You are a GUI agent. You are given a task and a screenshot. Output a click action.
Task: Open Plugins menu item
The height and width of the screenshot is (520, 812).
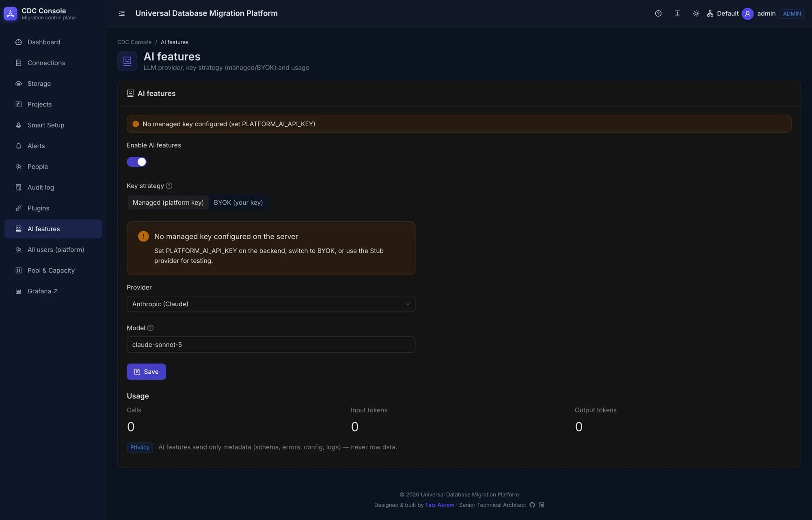pos(53,208)
